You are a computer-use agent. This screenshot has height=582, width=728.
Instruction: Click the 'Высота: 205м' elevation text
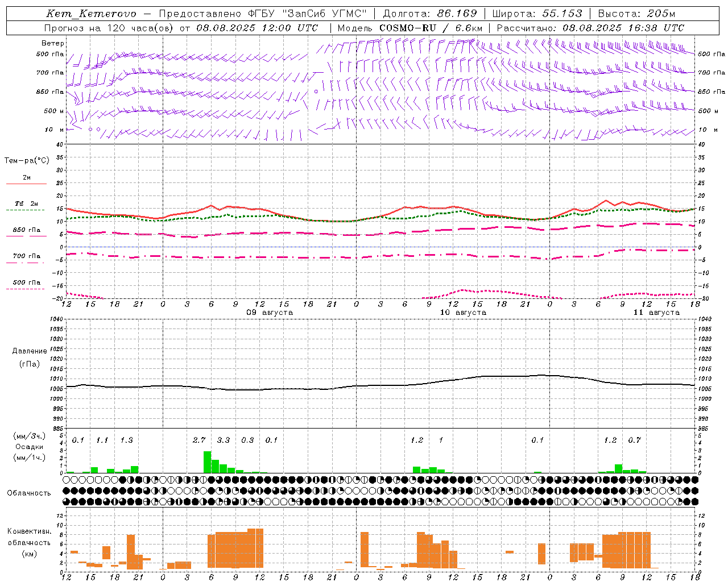point(636,14)
